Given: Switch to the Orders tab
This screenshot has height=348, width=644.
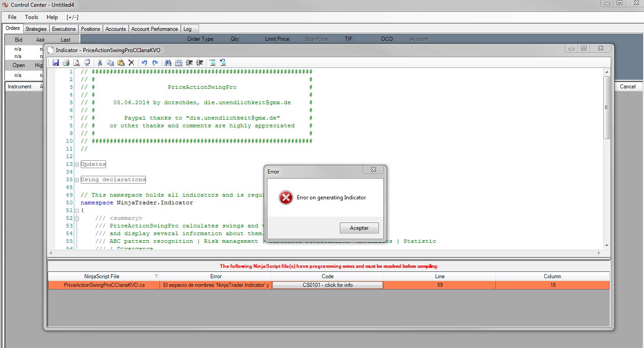Looking at the screenshot, I should click(x=13, y=28).
